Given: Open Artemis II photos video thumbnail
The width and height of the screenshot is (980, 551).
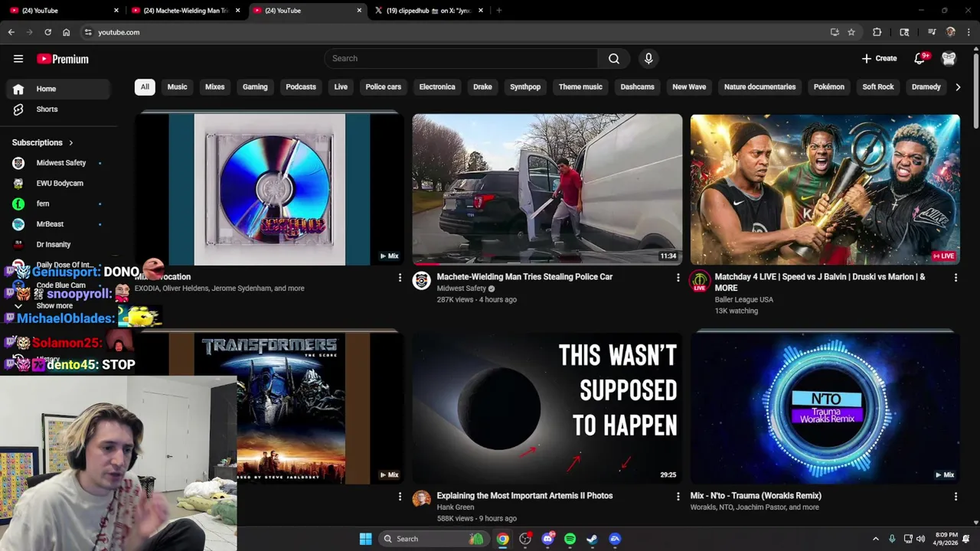Looking at the screenshot, I should click(x=547, y=408).
